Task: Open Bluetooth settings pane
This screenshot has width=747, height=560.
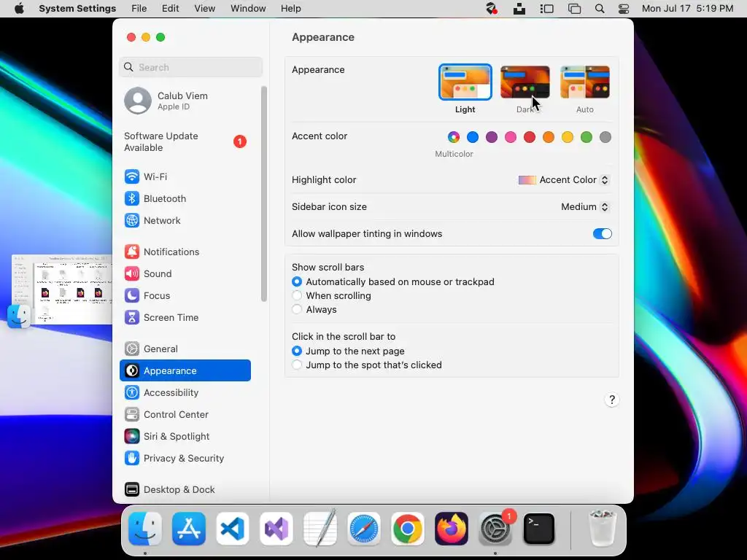Action: pos(185,198)
